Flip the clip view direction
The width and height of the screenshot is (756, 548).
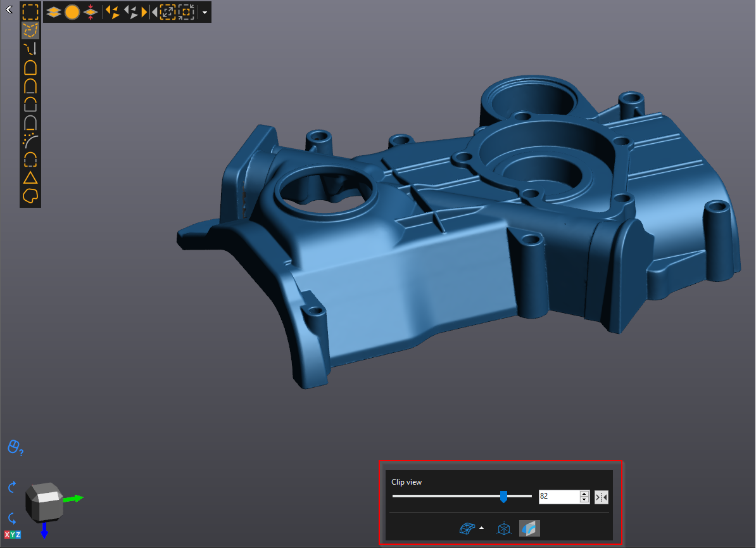tap(602, 497)
